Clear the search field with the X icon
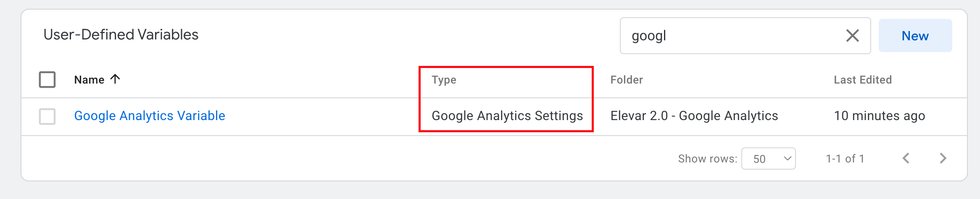 852,36
